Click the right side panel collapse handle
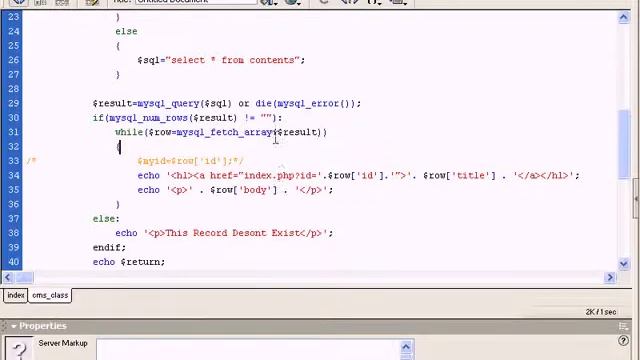 [636, 199]
